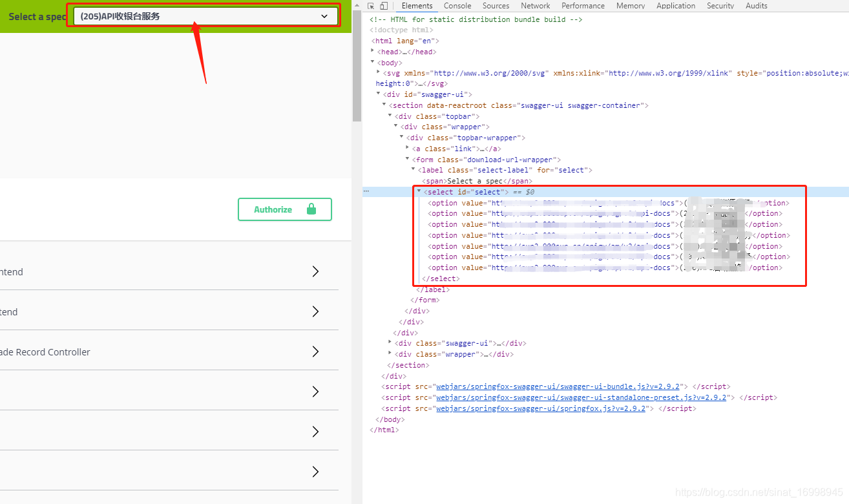The image size is (849, 504).
Task: Expand the a class link node
Action: [x=408, y=148]
